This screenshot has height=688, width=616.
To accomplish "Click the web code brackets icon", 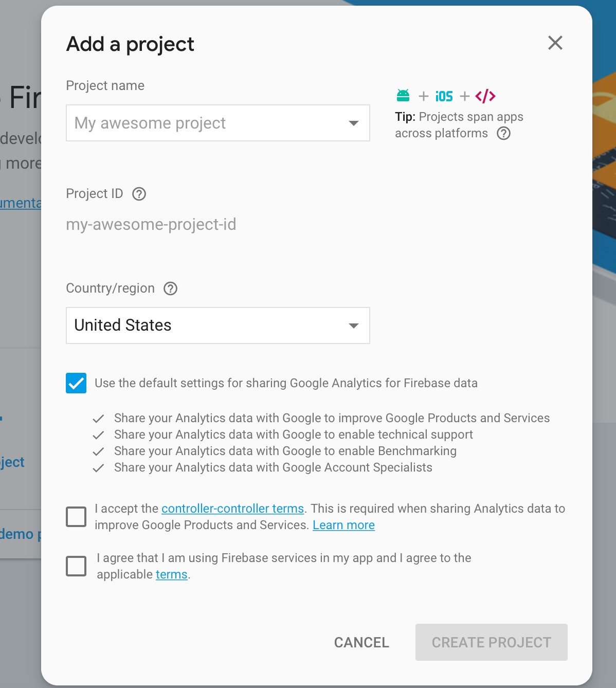I will coord(485,96).
